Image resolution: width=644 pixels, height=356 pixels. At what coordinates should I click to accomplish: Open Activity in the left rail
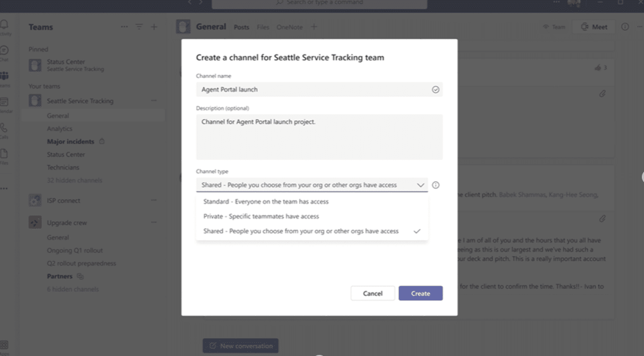click(4, 28)
